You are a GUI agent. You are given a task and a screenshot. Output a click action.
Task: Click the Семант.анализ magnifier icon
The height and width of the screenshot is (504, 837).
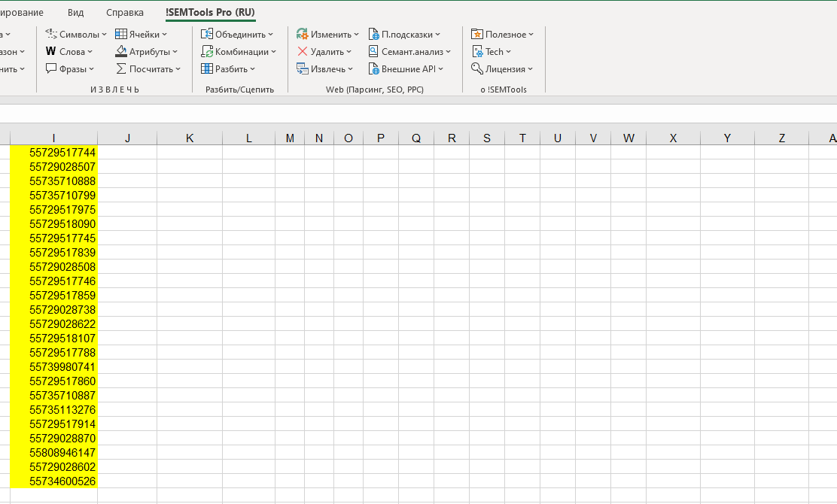click(x=374, y=52)
